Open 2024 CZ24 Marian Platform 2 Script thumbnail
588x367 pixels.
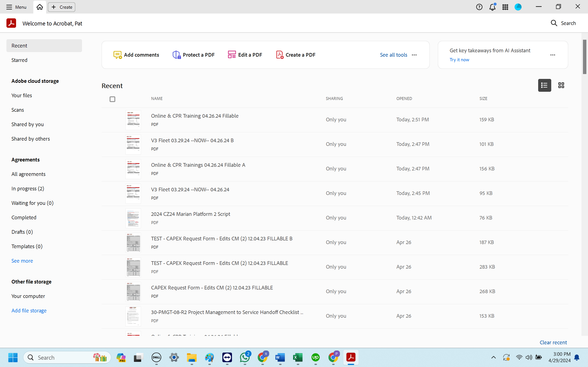point(133,218)
